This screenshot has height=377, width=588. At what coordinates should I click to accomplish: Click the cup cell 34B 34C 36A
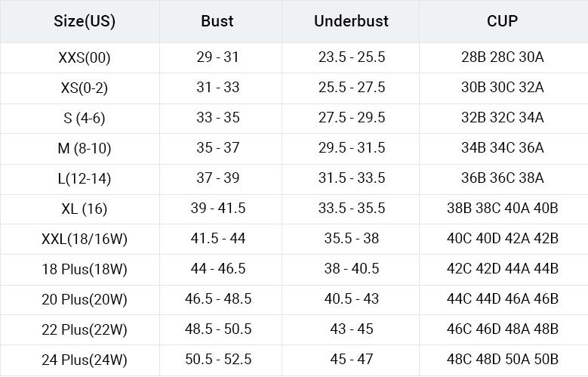click(502, 148)
